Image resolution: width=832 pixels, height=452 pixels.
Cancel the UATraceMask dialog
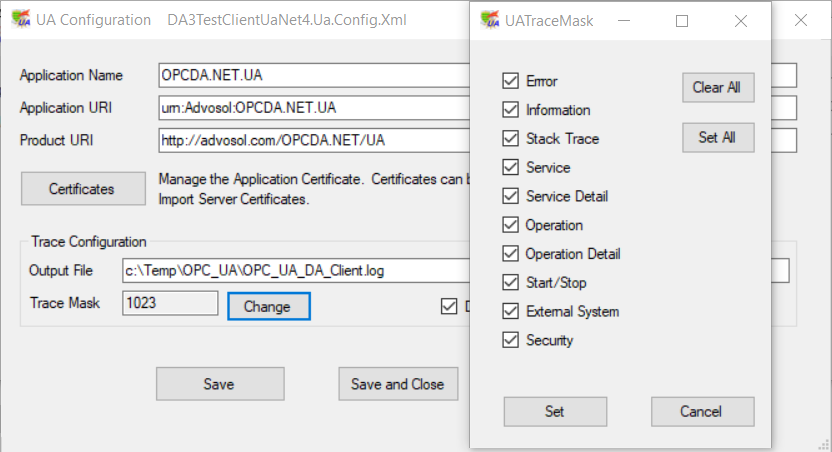[702, 411]
